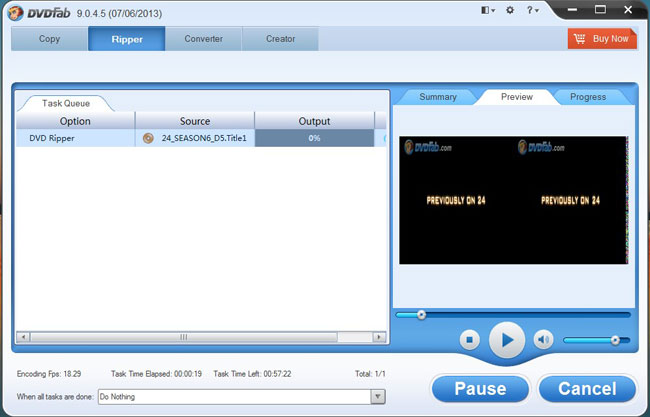Screen dimensions: 650x417
Task: Click the Total: 1/1 status text
Action: pyautogui.click(x=370, y=374)
